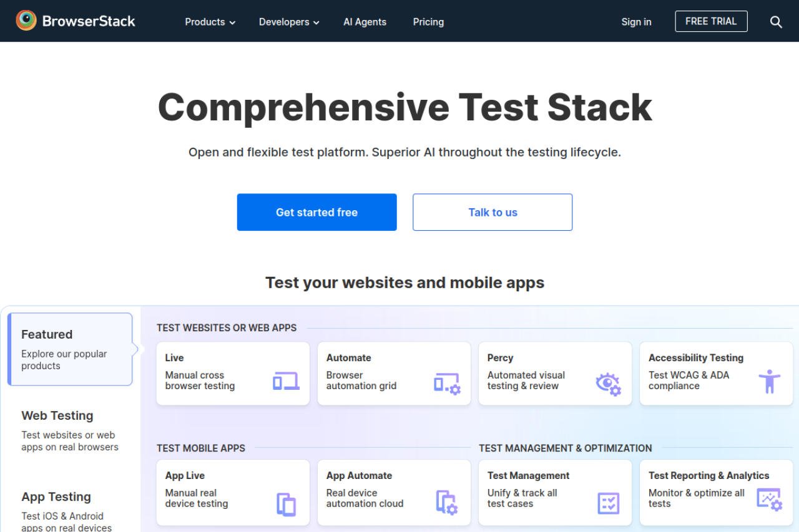Click the Automate gear-browser icon
This screenshot has width=799, height=532.
(x=447, y=384)
